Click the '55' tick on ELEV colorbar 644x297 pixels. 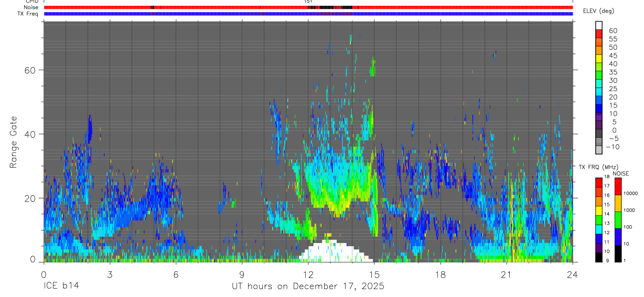[612, 39]
